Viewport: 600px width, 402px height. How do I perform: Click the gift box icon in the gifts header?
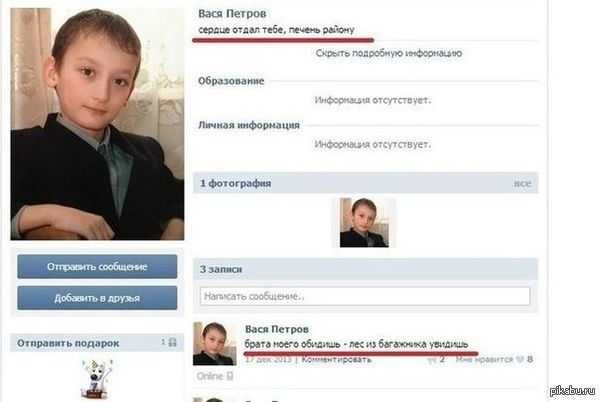pos(172,342)
